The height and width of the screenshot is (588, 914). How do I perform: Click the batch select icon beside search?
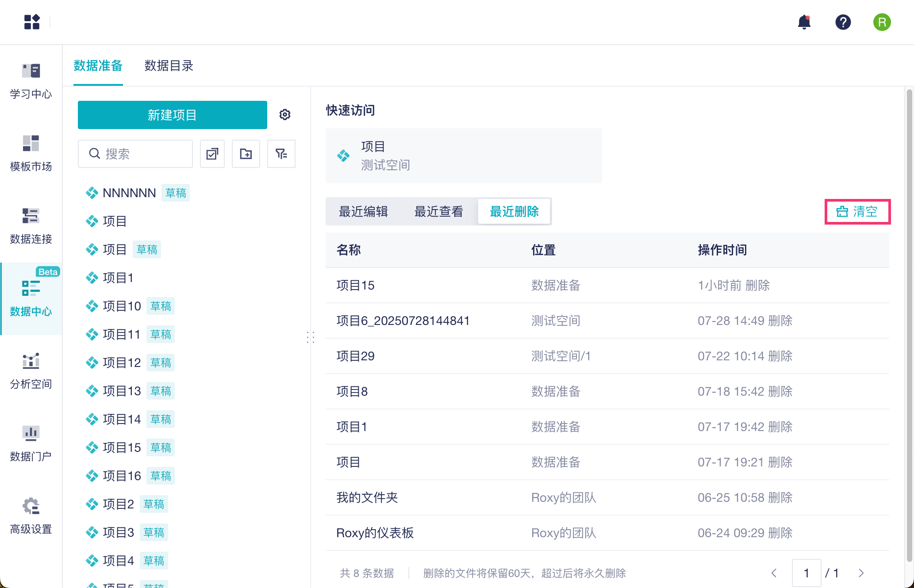[x=212, y=154]
